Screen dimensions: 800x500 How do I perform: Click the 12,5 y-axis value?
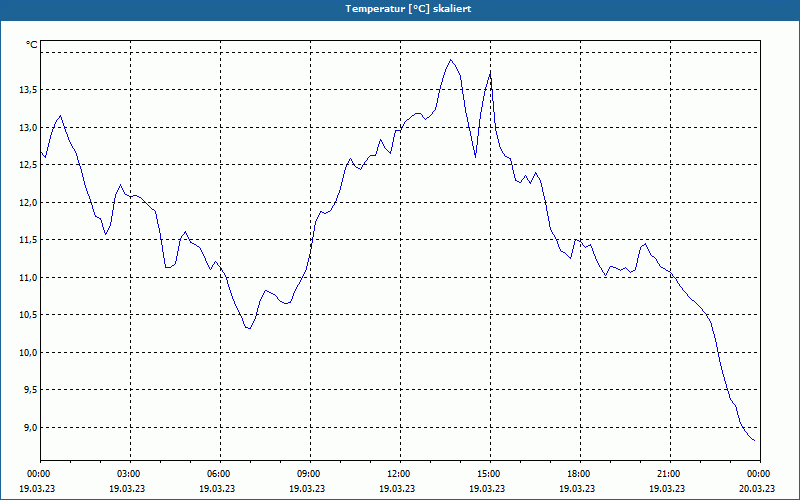pos(29,165)
